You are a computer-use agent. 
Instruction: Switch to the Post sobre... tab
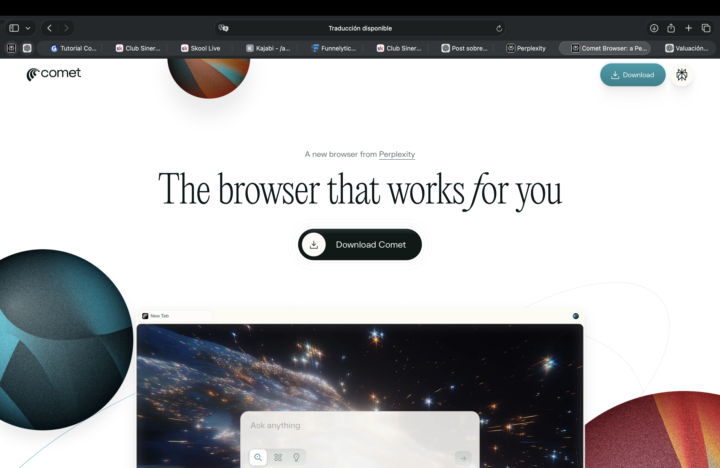coord(464,48)
